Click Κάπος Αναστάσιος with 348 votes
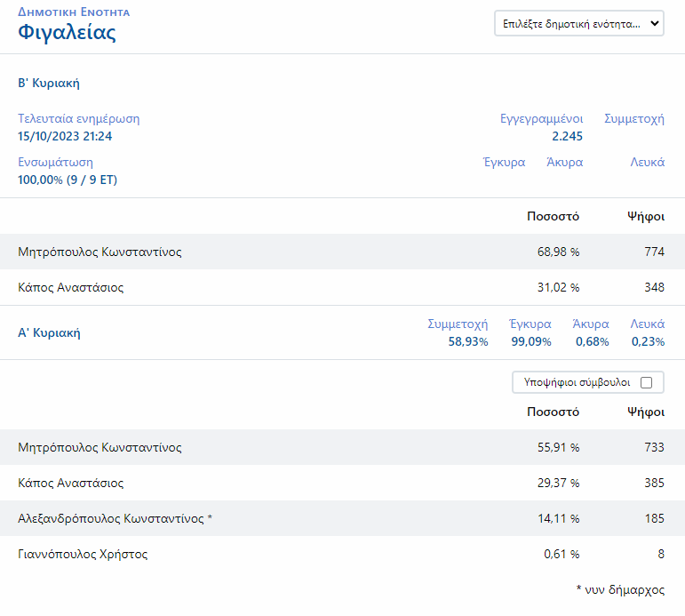 [x=70, y=288]
